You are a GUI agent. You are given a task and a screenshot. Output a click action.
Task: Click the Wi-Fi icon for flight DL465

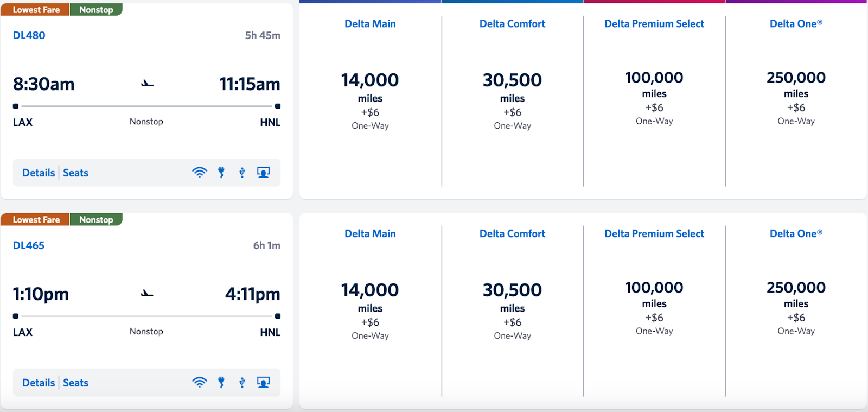coord(200,383)
